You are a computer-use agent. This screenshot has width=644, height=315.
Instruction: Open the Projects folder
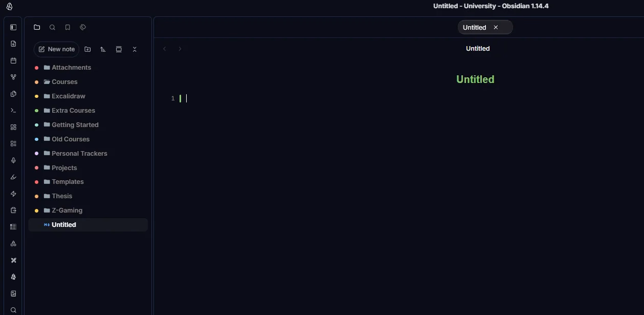[x=88, y=168]
